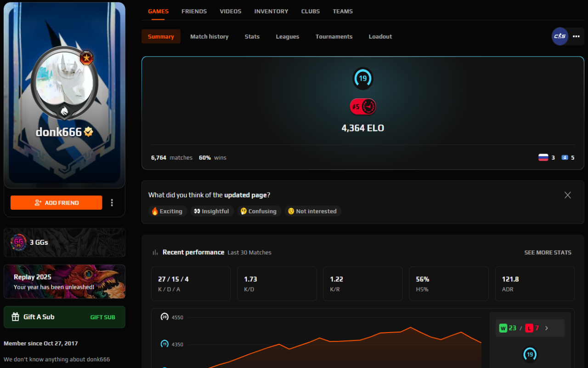
Task: Click the 1.22 K/R stat card
Action: click(x=363, y=284)
